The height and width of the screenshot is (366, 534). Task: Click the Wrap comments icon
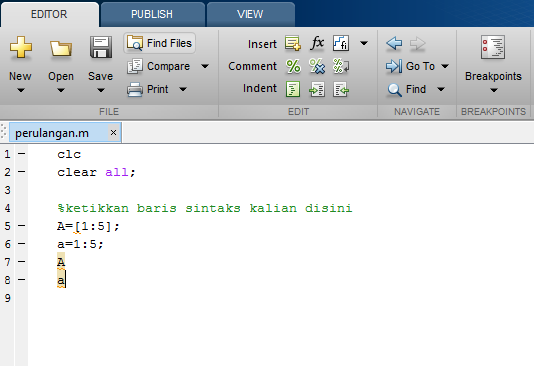click(x=341, y=66)
